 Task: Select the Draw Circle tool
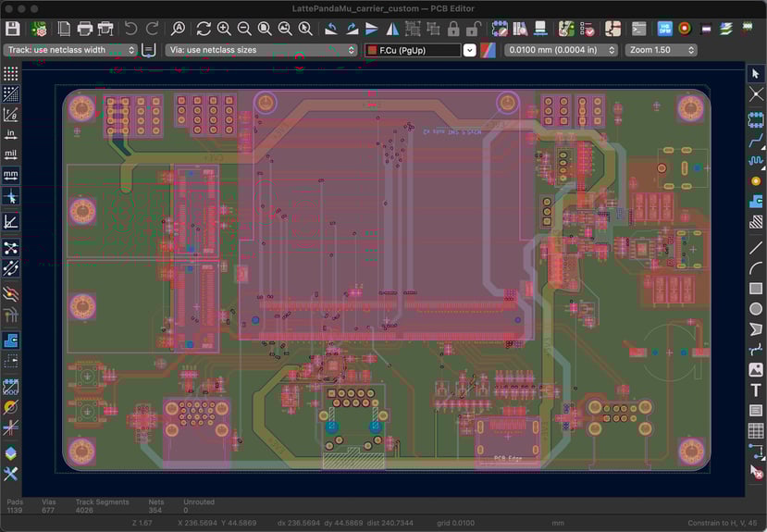point(756,309)
